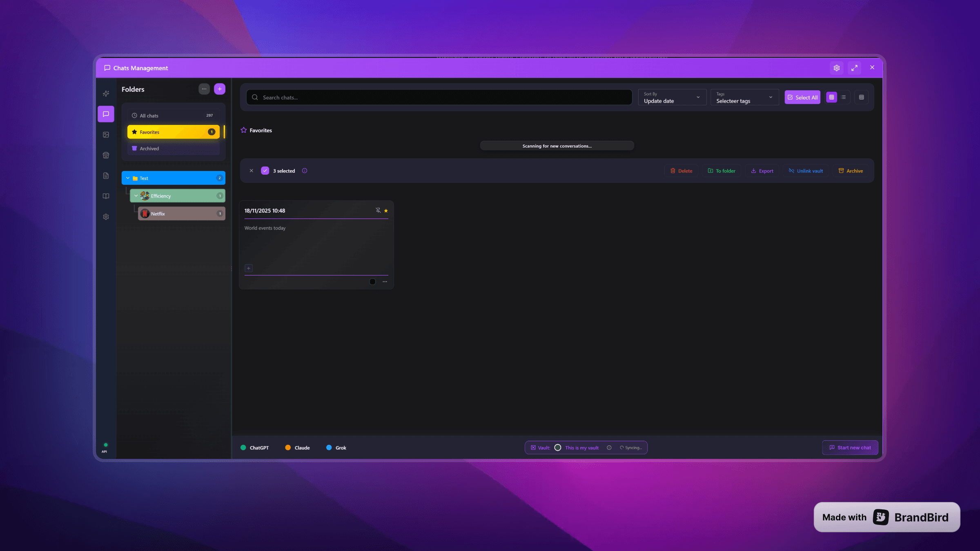Image resolution: width=980 pixels, height=551 pixels.
Task: Open the sparkle AI assistant sidebar icon
Action: pyautogui.click(x=106, y=93)
